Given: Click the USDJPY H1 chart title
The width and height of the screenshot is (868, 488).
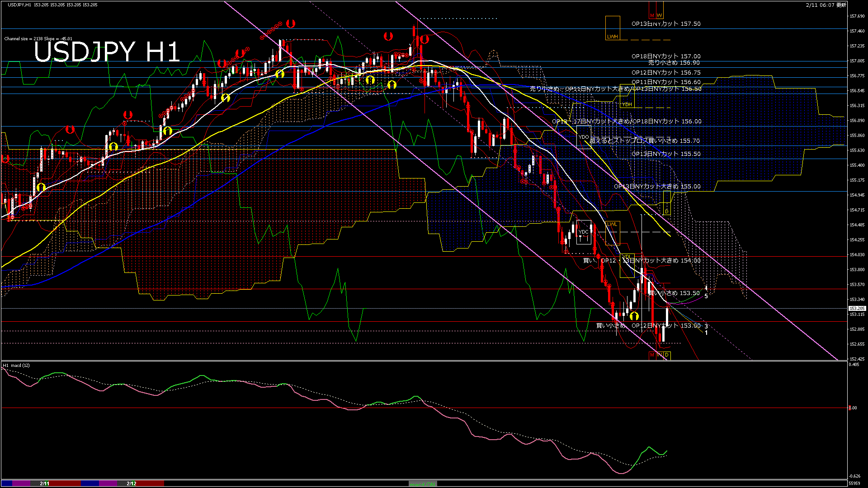Looking at the screenshot, I should coord(107,52).
